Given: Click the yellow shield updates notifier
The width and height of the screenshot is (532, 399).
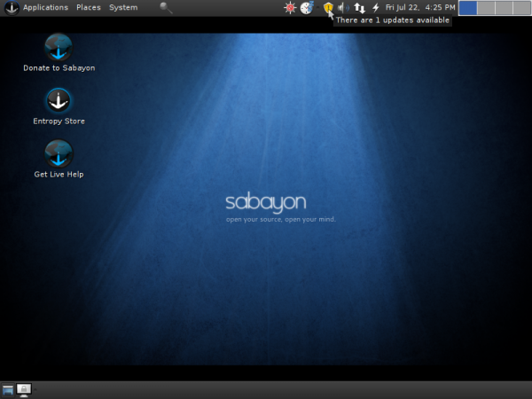Looking at the screenshot, I should point(328,7).
